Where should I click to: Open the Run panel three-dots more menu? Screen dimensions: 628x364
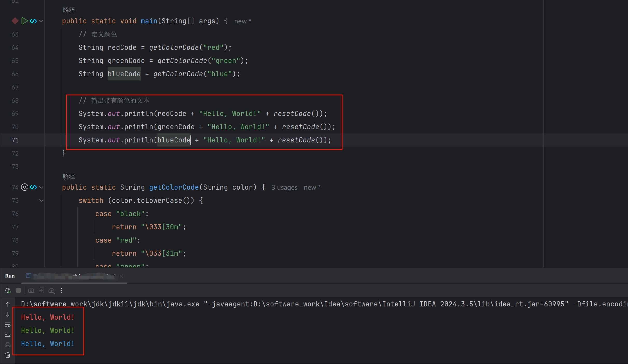point(61,290)
